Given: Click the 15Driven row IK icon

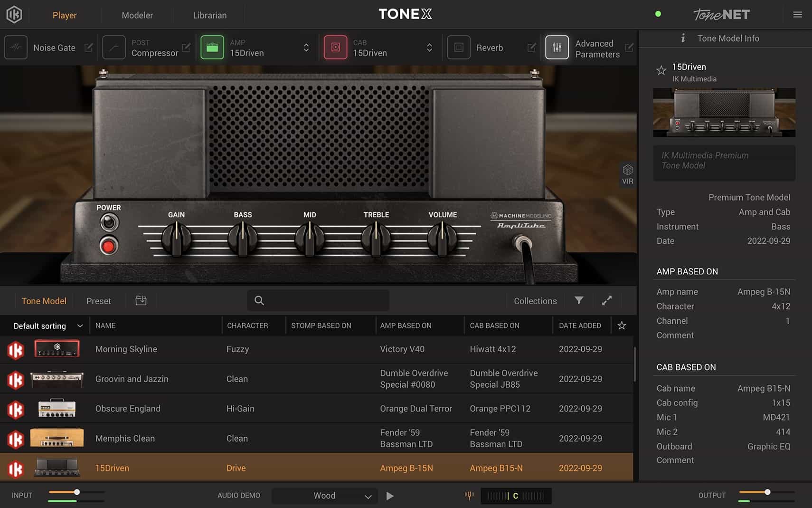Looking at the screenshot, I should coord(15,469).
